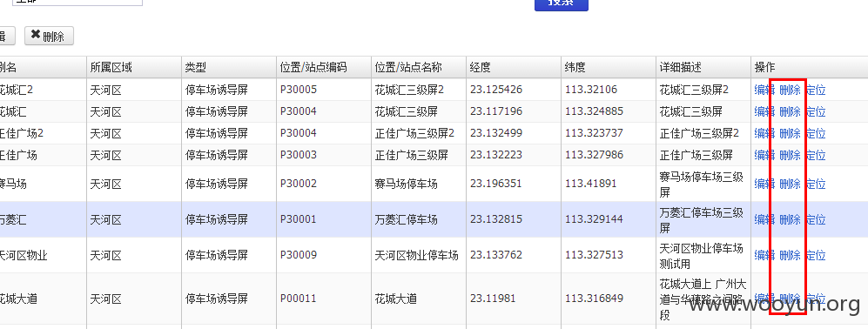This screenshot has width=868, height=329.
Task: Click the longitude value 23.132815
Action: point(496,219)
